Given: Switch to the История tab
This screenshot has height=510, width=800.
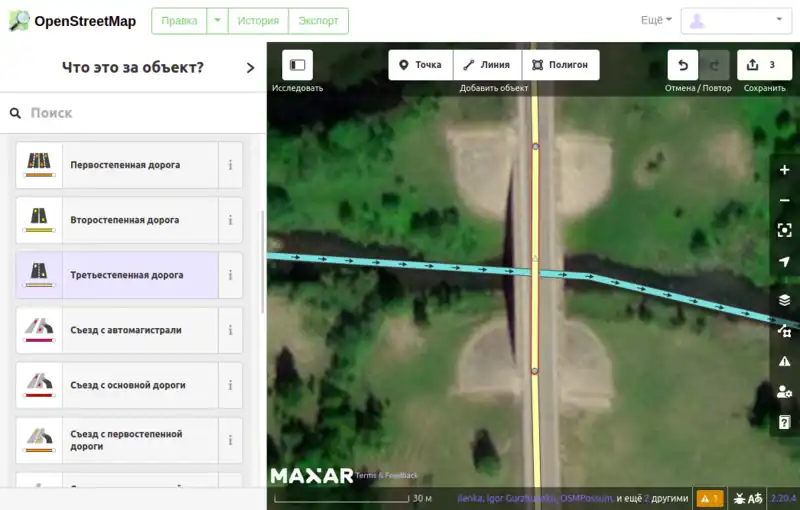Looking at the screenshot, I should tap(257, 21).
